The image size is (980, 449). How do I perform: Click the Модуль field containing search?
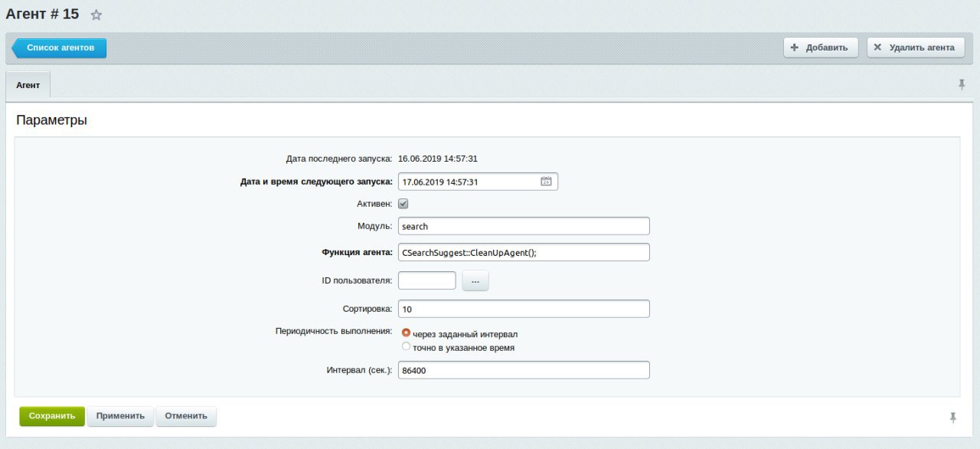click(524, 226)
